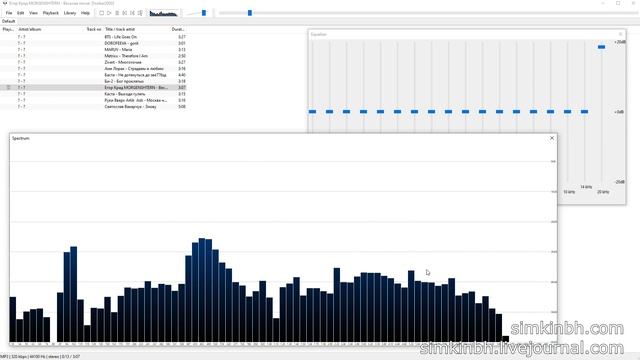Screen dimensions: 640x360
Task: Click the Pause toolbar button
Action: tap(117, 13)
